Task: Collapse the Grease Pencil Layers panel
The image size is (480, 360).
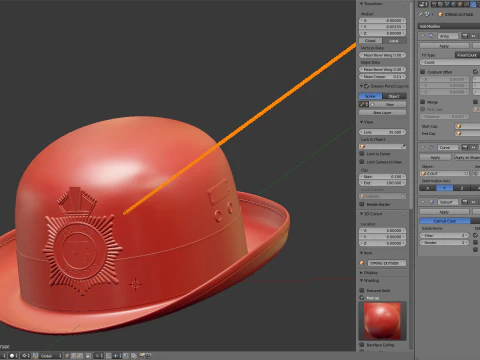Action: [x=361, y=86]
